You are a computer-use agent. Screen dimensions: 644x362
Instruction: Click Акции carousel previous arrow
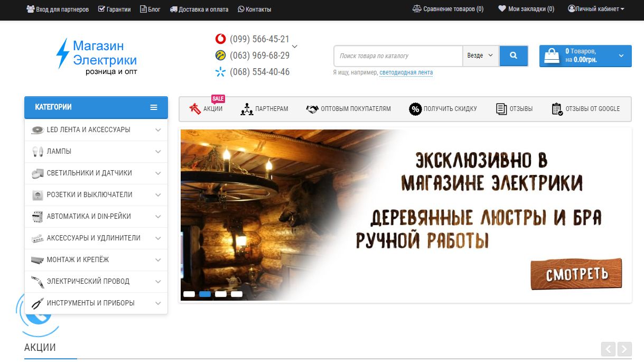608,349
